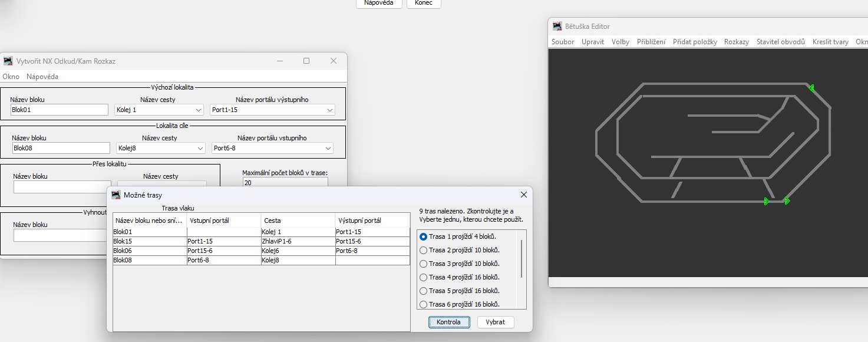Open the Kolej 1 path name dropdown

tap(159, 110)
